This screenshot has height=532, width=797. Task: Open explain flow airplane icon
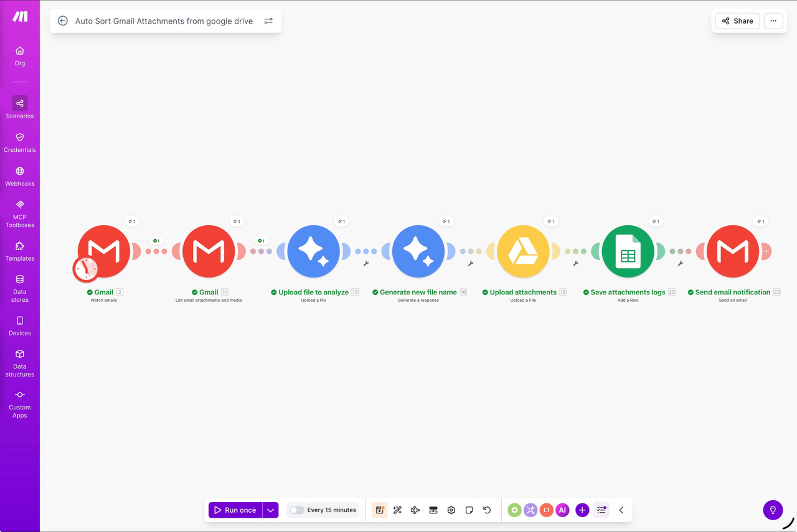point(415,510)
